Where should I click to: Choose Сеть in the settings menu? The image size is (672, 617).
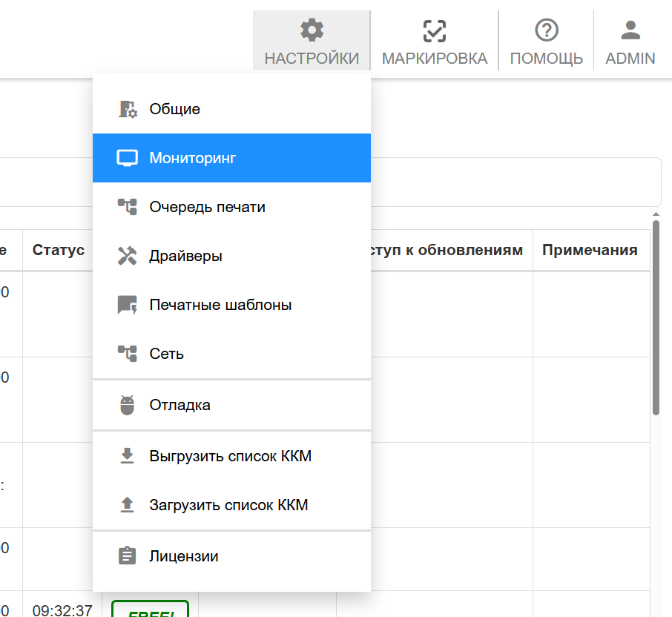[166, 354]
